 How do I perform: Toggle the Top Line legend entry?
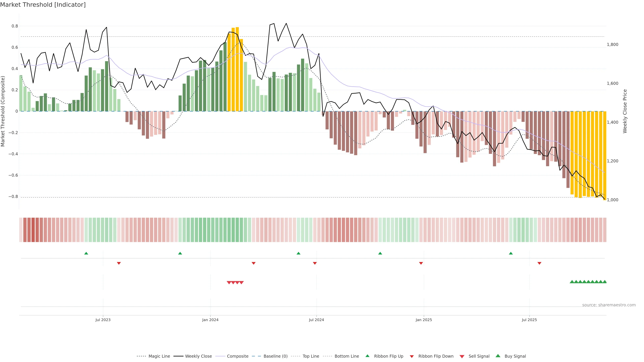[x=311, y=356]
